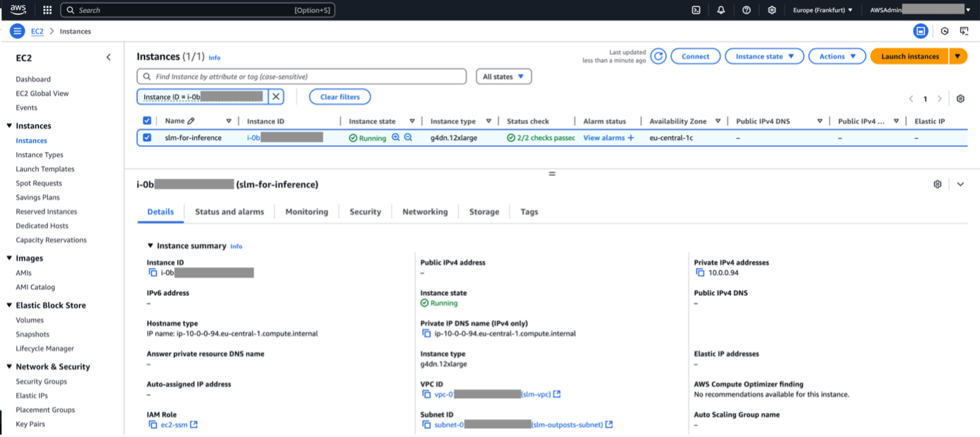The width and height of the screenshot is (980, 437).
Task: Click the Find Instance search field
Action: pos(302,77)
